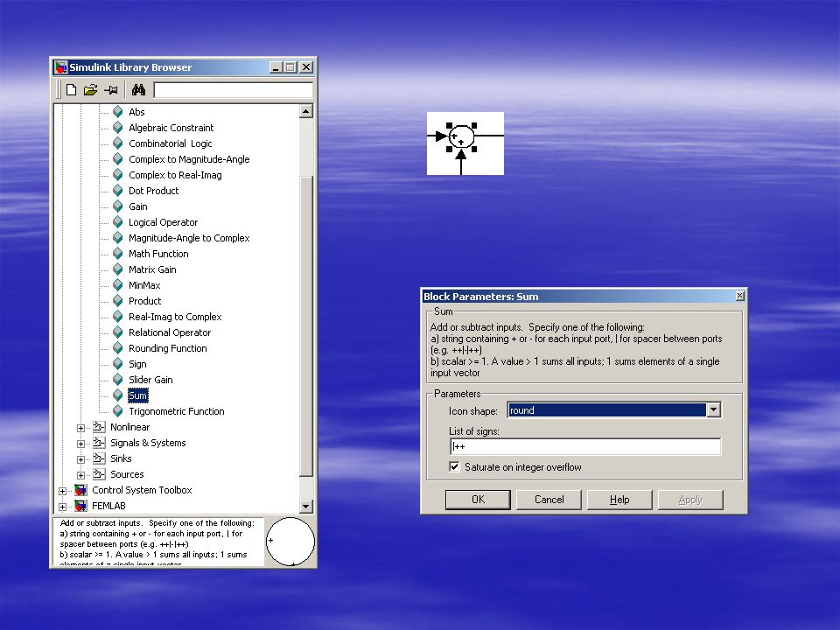The image size is (840, 630).
Task: Select the Math Function label
Action: point(158,254)
